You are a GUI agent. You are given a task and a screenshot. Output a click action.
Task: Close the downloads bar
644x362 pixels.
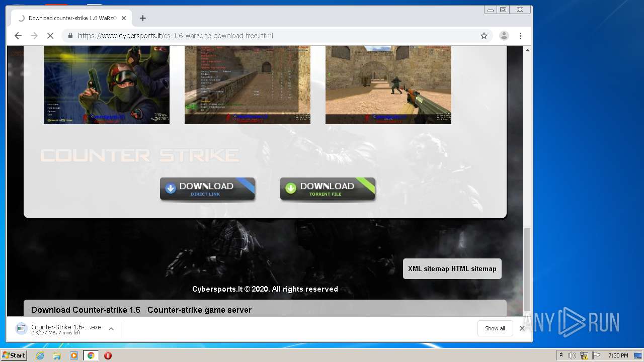click(522, 328)
